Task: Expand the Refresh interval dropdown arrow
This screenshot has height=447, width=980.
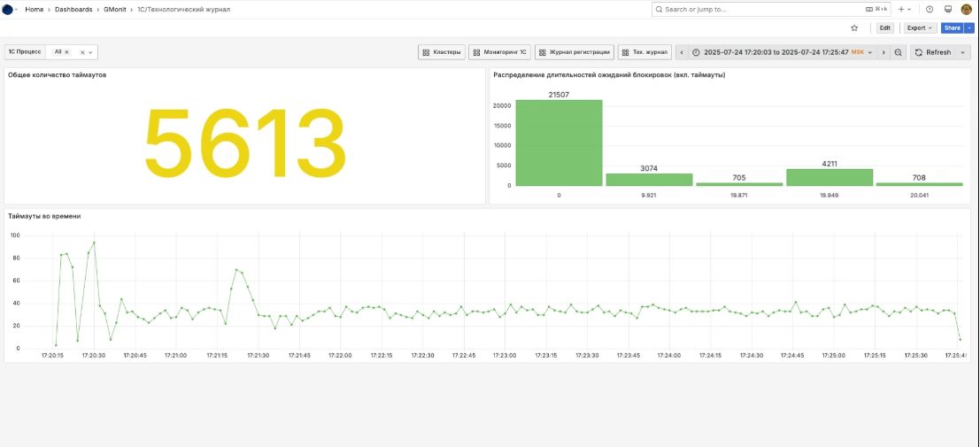Action: pos(963,52)
